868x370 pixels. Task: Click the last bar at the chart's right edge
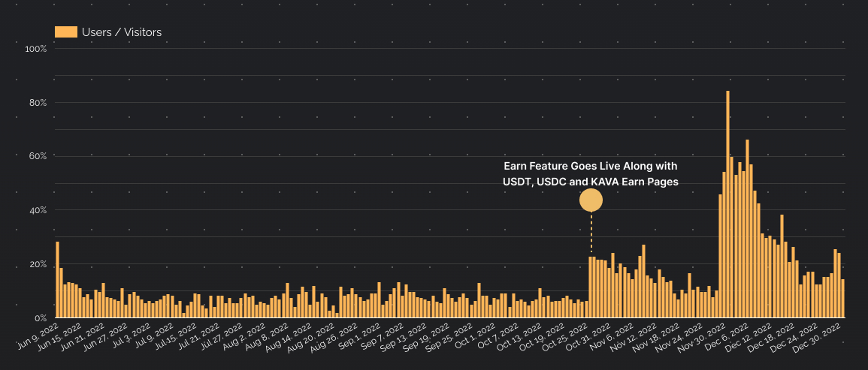(x=843, y=299)
